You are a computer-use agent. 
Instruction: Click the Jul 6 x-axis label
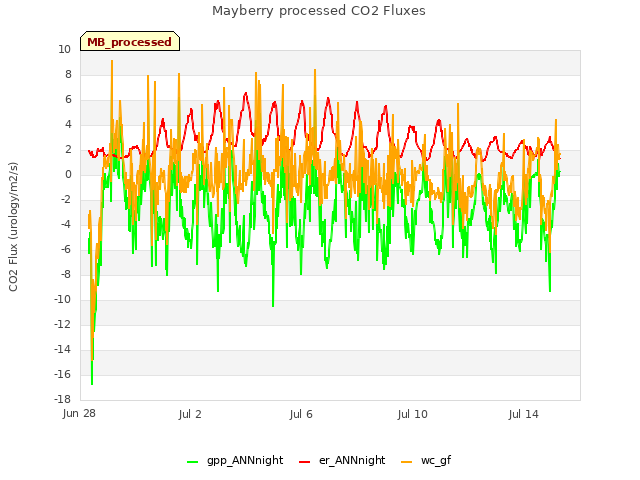click(301, 414)
